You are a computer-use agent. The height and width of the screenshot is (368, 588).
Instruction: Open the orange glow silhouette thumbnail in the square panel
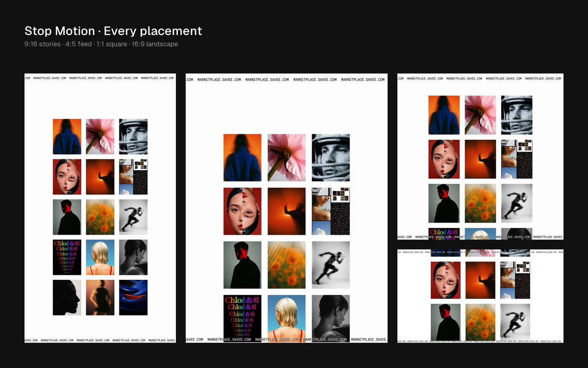tap(480, 159)
